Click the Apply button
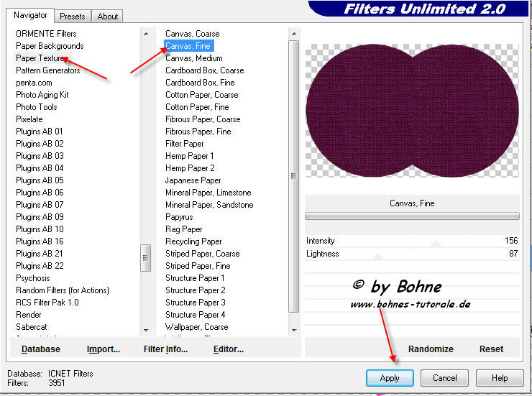This screenshot has height=396, width=532. tap(390, 377)
